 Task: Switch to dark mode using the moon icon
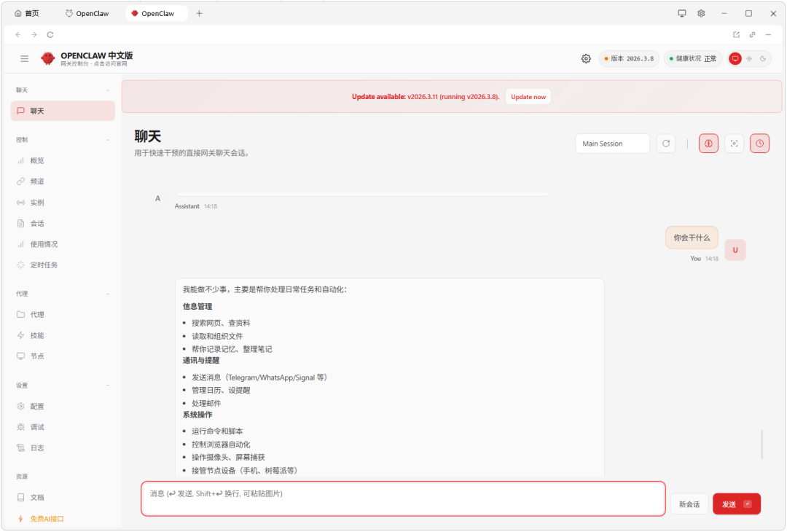pos(763,58)
